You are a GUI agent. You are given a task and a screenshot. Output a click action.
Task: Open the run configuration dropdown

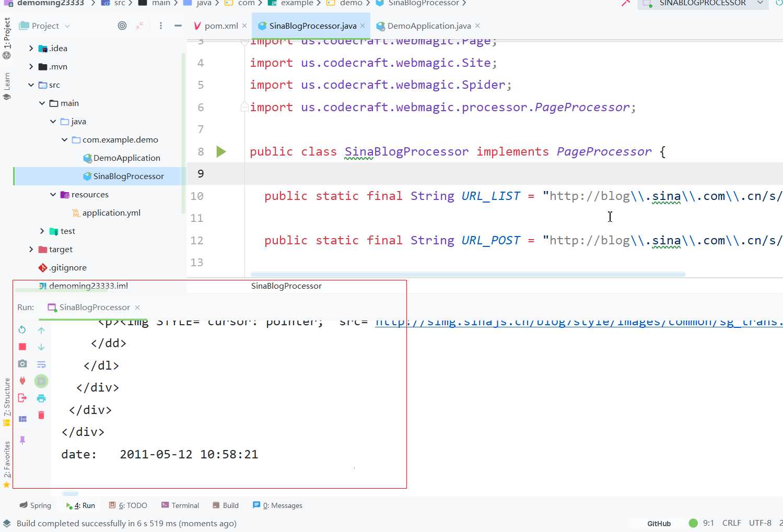(703, 4)
